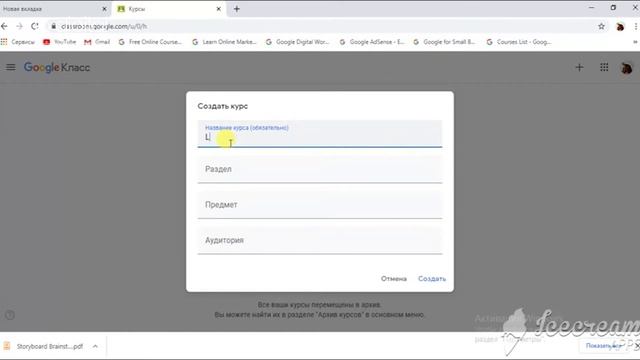Click the browser back arrow
Viewport: 640px width, 360px height.
pos(4,26)
